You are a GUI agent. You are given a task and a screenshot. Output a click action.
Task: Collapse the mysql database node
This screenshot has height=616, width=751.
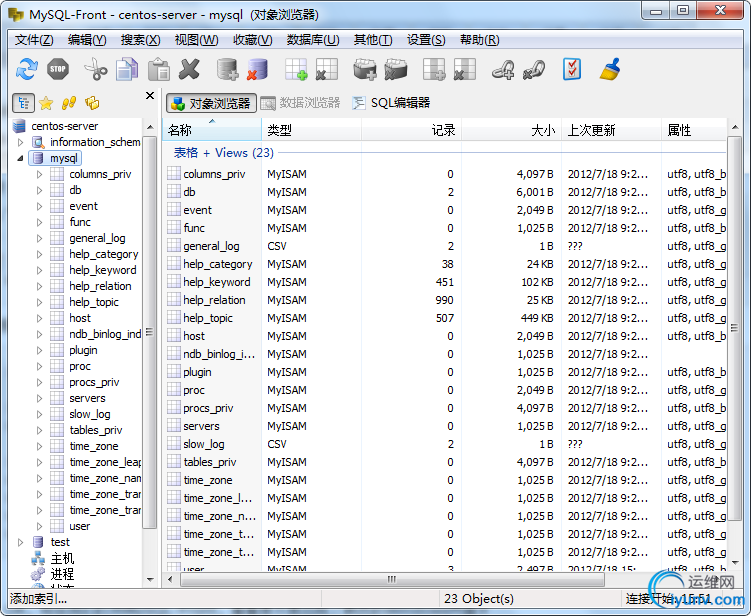(21, 158)
